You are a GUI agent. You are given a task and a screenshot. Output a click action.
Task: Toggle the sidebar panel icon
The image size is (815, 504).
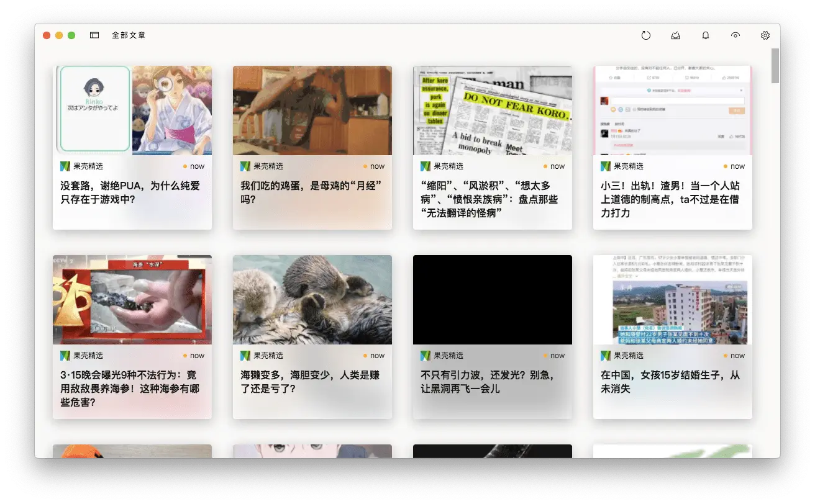pos(94,35)
